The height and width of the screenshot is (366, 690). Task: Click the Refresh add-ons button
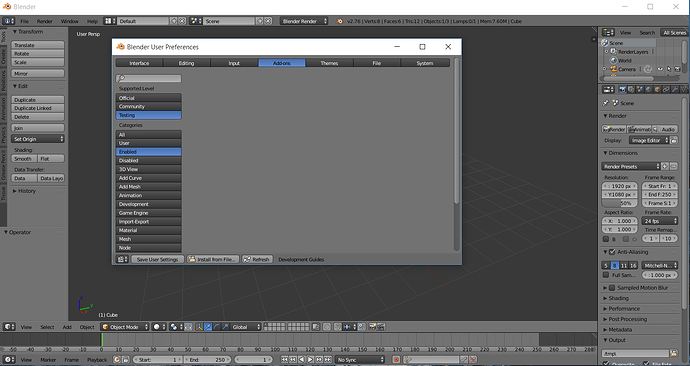(257, 259)
